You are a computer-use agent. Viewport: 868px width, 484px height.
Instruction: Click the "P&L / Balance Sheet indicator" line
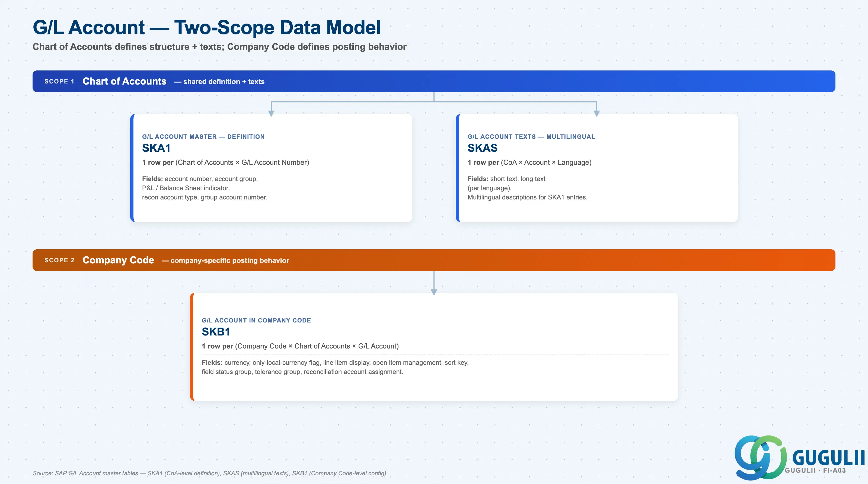point(186,188)
